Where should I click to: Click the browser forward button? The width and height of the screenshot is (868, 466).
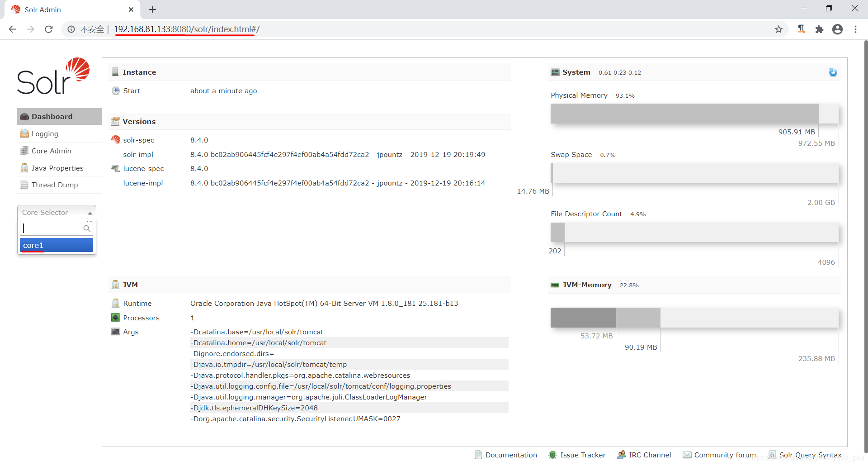pos(31,29)
